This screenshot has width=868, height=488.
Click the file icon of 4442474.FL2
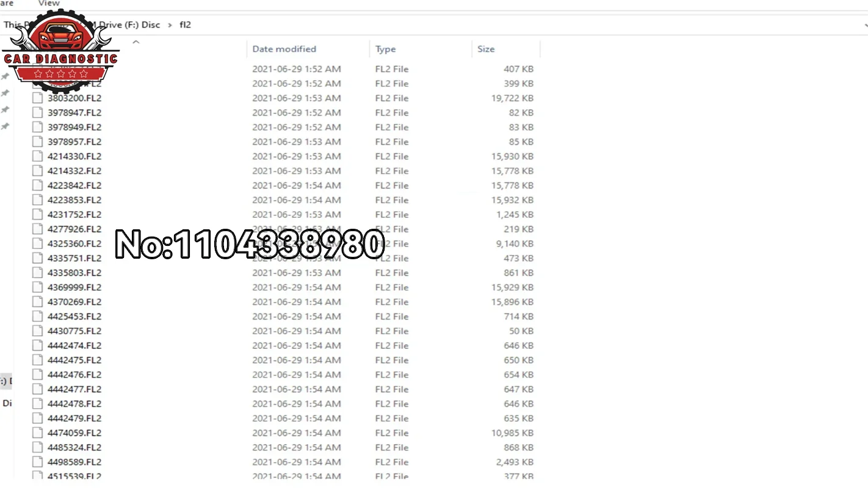pos(38,346)
